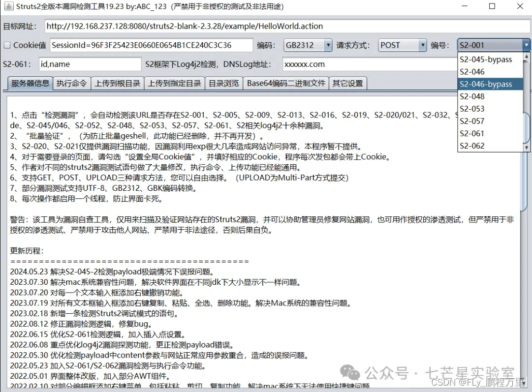Select S2-046 from the dropdown list
The width and height of the screenshot is (532, 392).
490,71
